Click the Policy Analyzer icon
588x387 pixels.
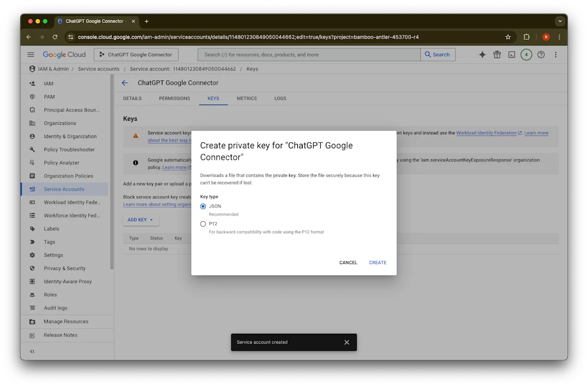point(32,163)
